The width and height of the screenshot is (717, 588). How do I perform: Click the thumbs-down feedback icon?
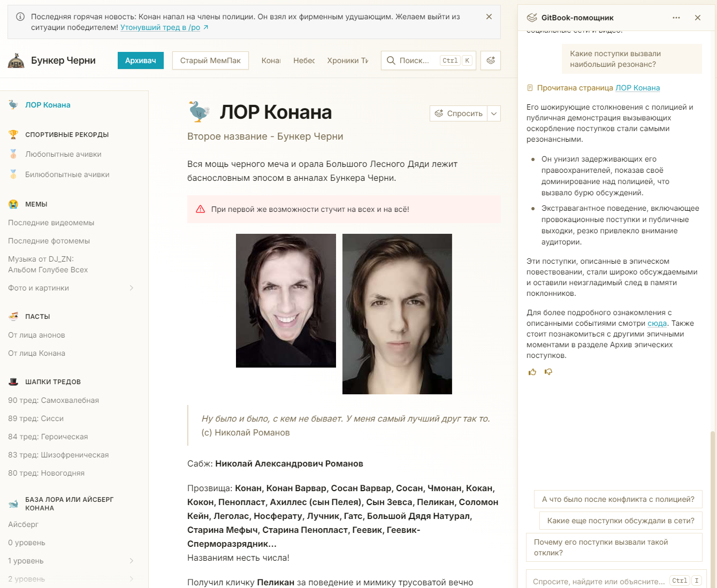click(548, 372)
